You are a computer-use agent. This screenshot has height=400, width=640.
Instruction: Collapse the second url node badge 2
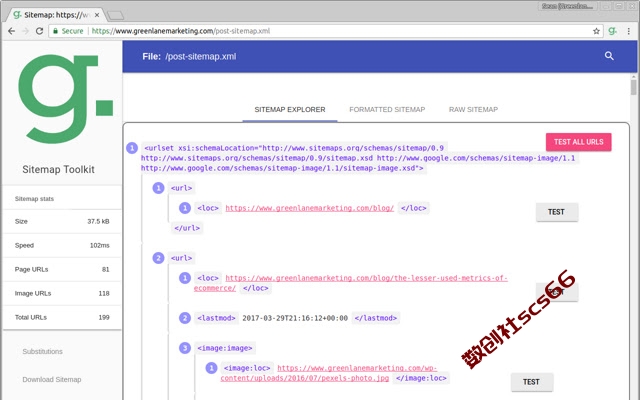point(158,258)
